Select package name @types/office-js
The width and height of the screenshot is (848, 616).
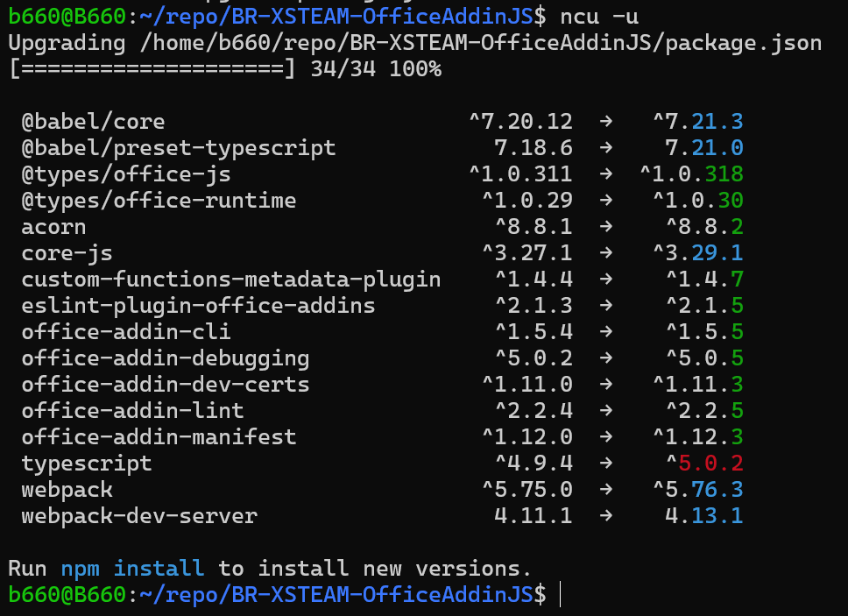tap(126, 174)
